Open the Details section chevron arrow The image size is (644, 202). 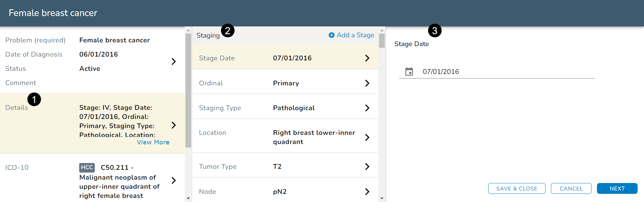(x=174, y=125)
